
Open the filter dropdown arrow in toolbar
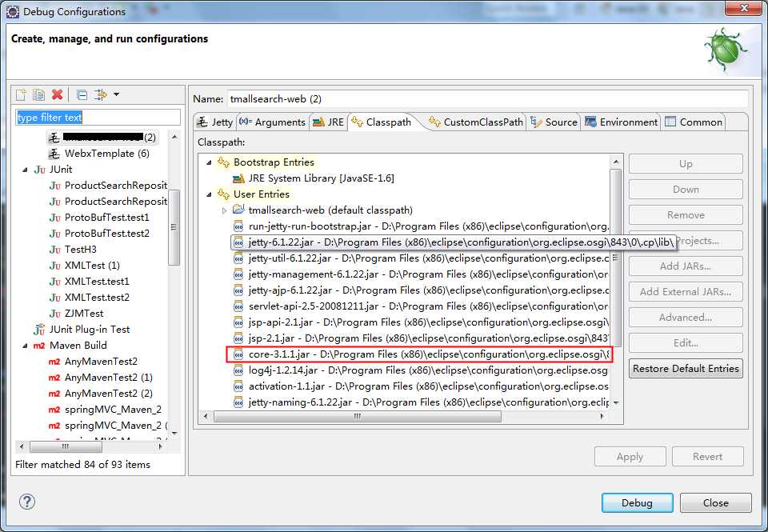tap(117, 94)
